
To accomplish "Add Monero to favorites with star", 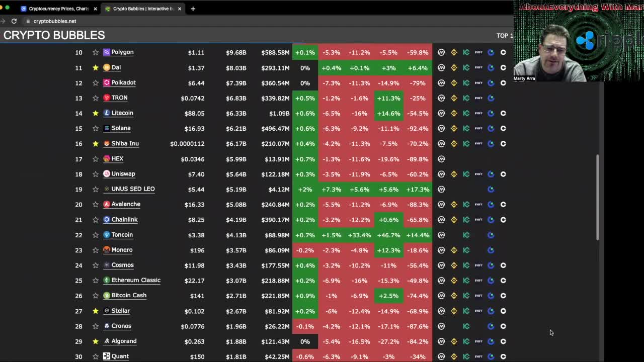I will pyautogui.click(x=96, y=250).
